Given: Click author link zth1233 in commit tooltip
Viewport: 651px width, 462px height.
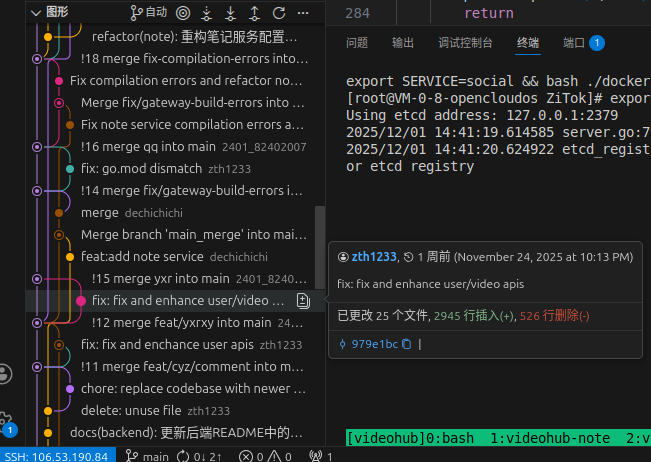Looking at the screenshot, I should (x=374, y=257).
